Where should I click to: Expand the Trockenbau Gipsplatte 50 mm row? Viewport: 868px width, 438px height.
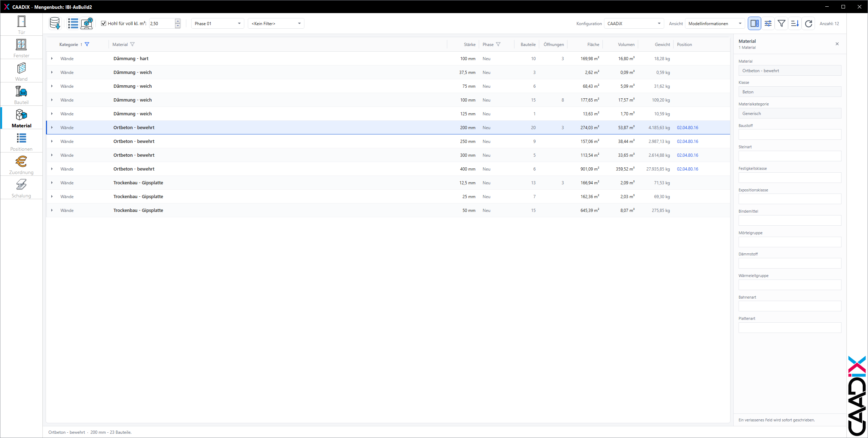tap(52, 210)
